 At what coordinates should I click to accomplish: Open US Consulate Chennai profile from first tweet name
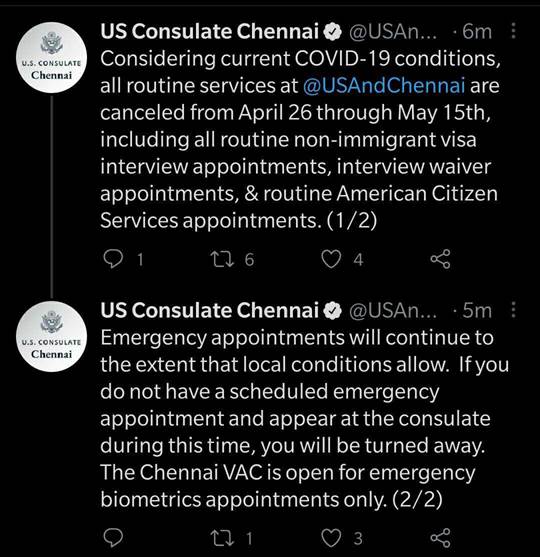(209, 31)
